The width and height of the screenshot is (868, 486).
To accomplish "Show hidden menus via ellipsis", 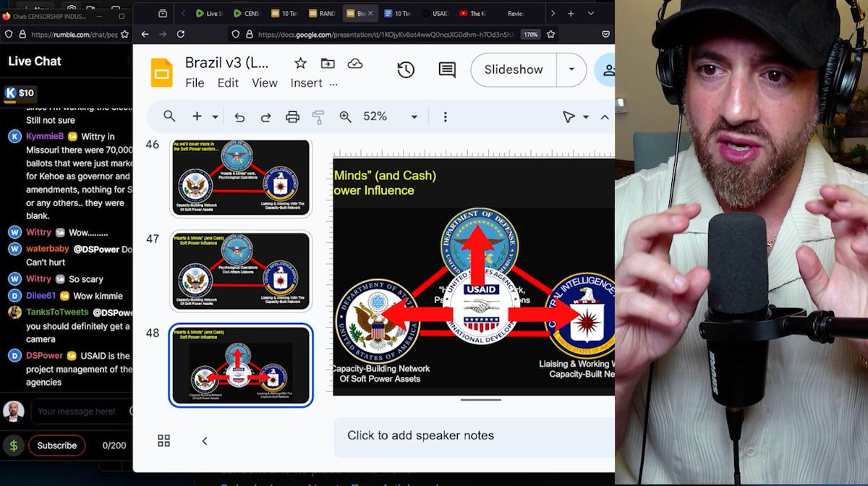I will (x=333, y=84).
